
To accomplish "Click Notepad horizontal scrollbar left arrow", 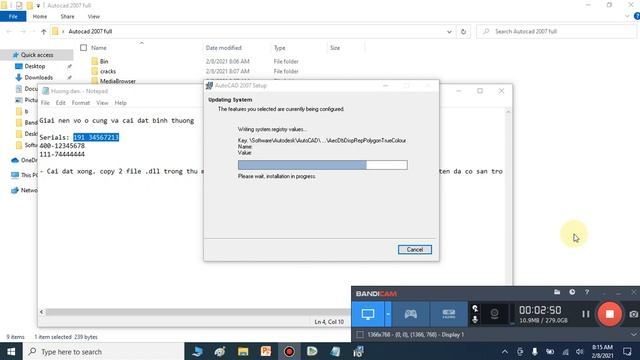I will coord(42,312).
